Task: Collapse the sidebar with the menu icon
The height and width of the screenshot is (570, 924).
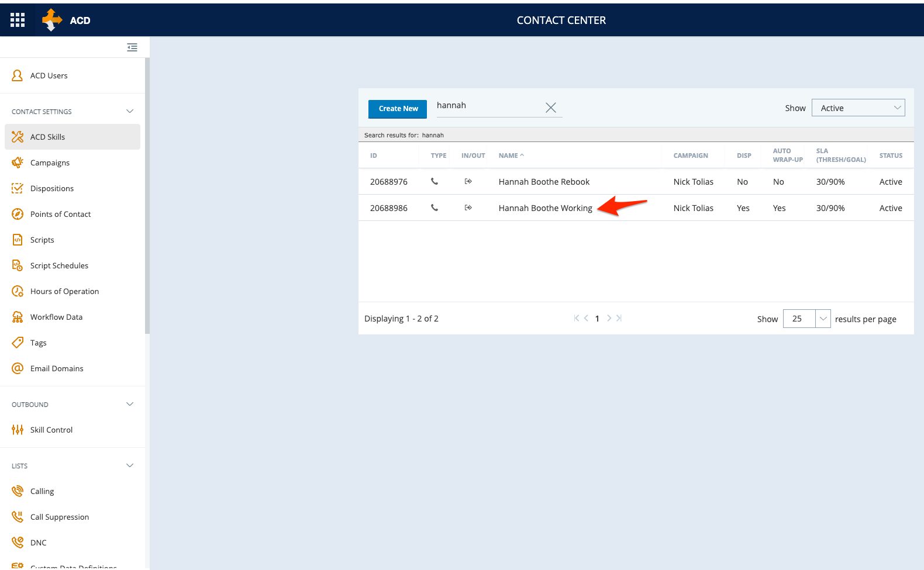Action: pos(132,47)
